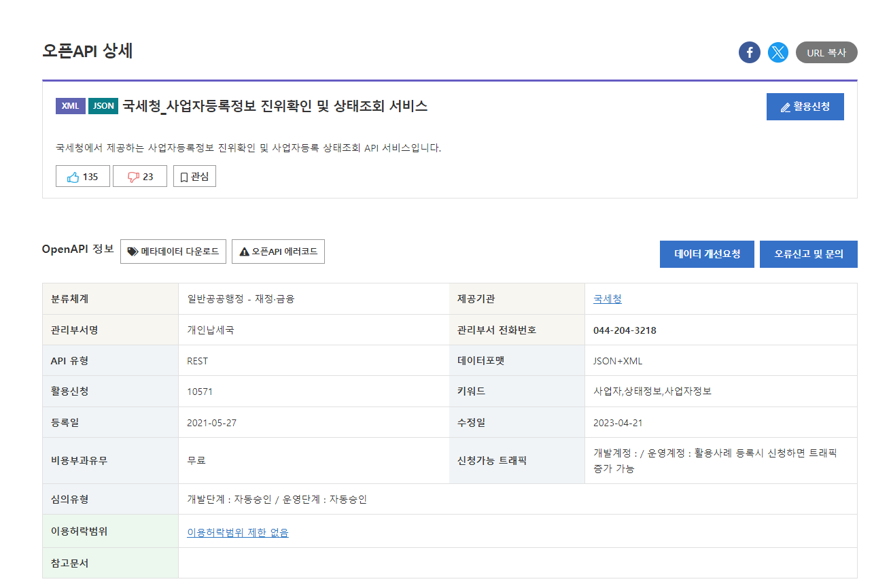891x588 pixels.
Task: Open the 국세청 provider link
Action: (x=608, y=299)
